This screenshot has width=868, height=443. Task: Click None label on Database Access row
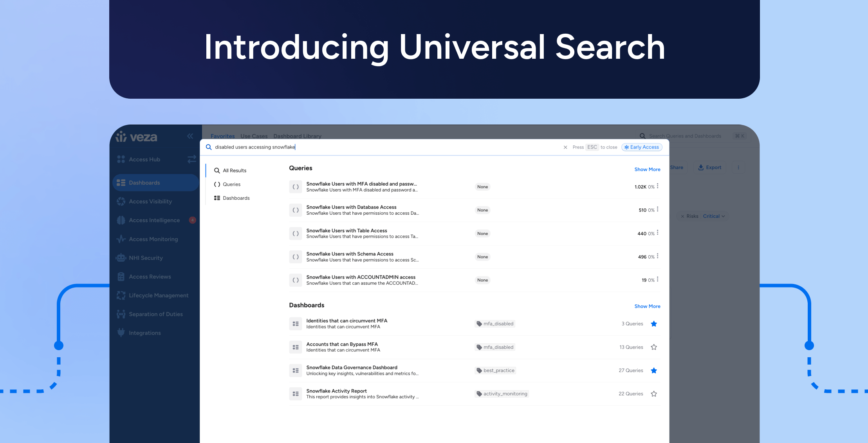482,210
